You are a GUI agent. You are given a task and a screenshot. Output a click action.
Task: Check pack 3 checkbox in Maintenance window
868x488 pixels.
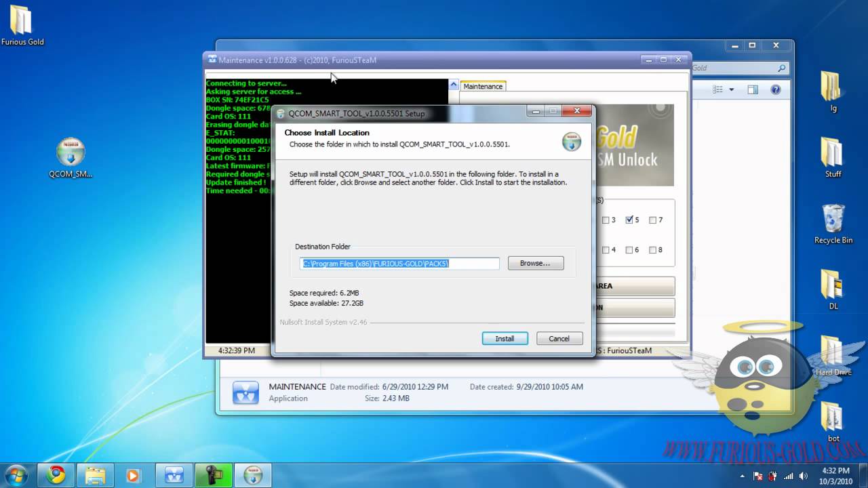[606, 220]
